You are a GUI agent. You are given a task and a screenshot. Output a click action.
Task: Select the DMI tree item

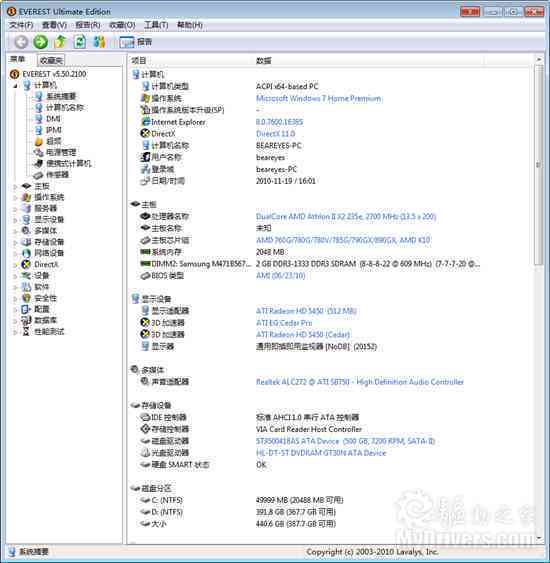(53, 118)
